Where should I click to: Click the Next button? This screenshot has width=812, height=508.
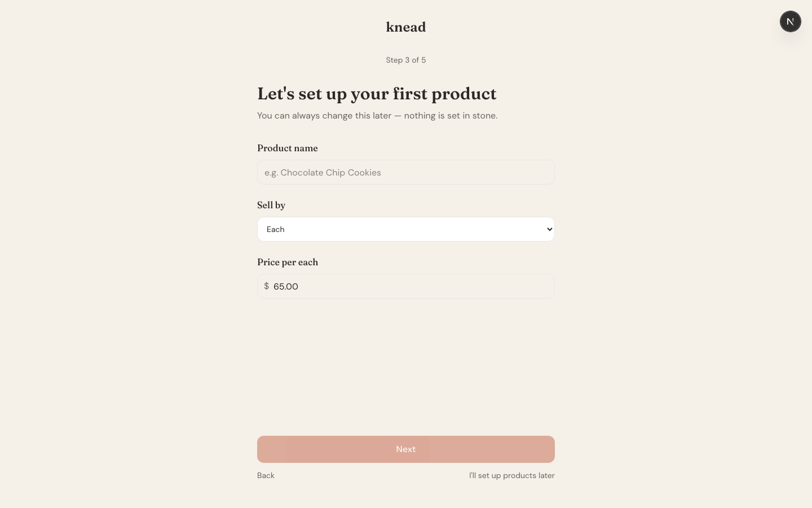click(406, 449)
